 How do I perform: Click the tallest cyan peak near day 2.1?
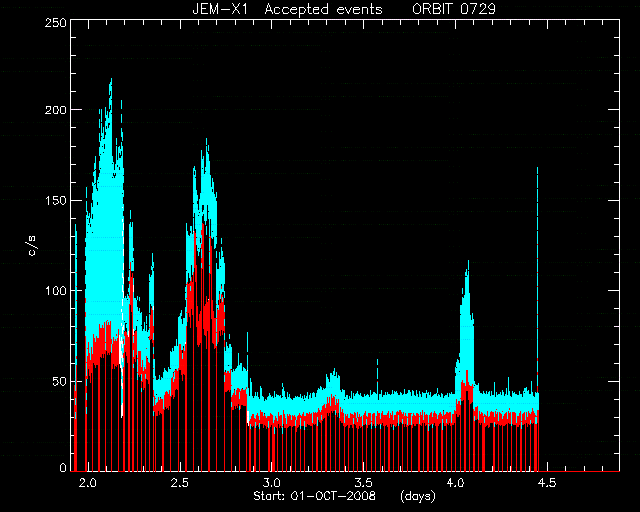[x=111, y=80]
